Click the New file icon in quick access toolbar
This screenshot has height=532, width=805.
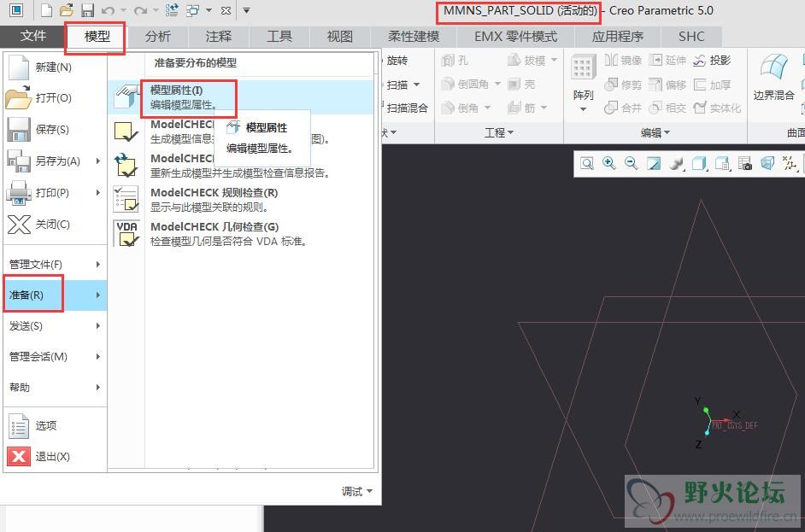46,10
